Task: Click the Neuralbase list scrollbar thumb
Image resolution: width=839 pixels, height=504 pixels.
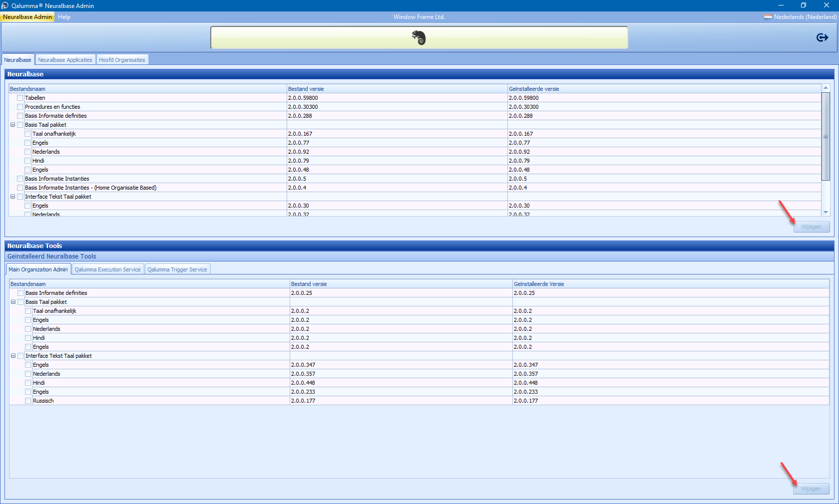Action: tap(826, 136)
